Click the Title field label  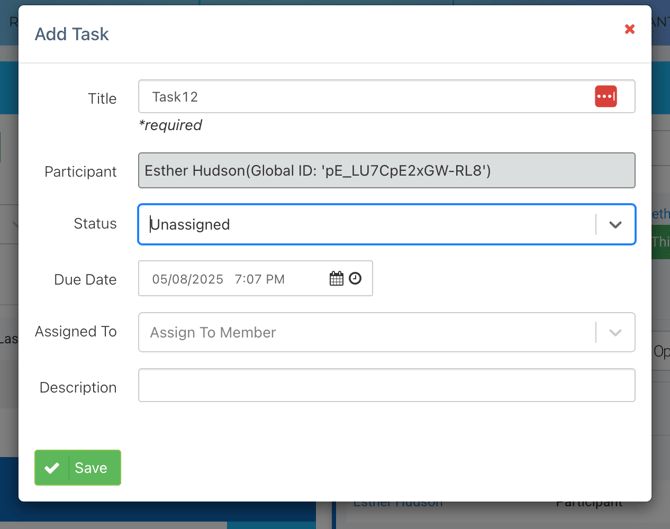(102, 98)
